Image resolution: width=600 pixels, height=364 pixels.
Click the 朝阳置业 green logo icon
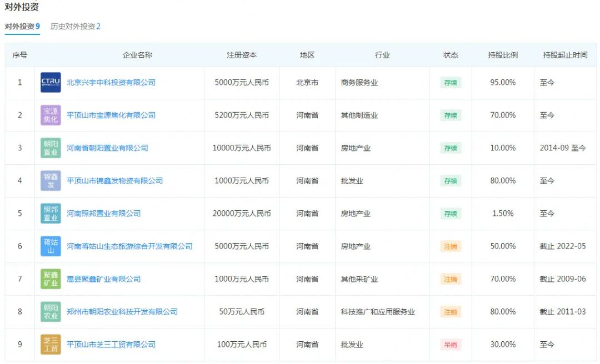51,148
